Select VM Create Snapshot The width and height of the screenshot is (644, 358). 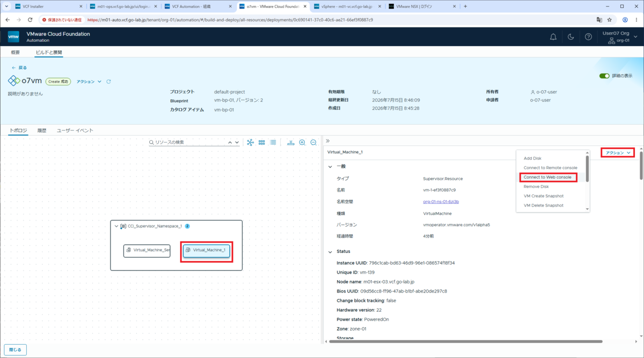click(544, 196)
